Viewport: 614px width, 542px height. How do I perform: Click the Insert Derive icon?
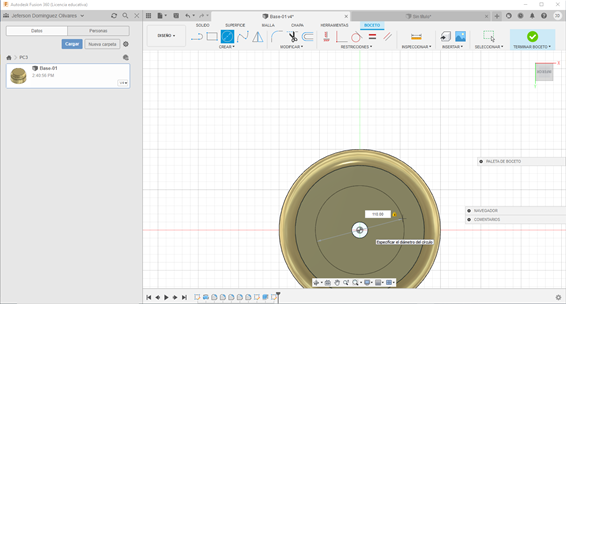[445, 37]
